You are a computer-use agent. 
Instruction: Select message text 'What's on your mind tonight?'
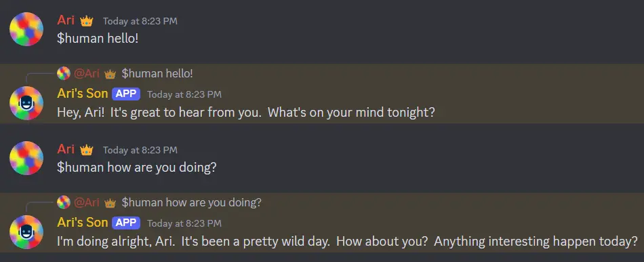tap(351, 112)
